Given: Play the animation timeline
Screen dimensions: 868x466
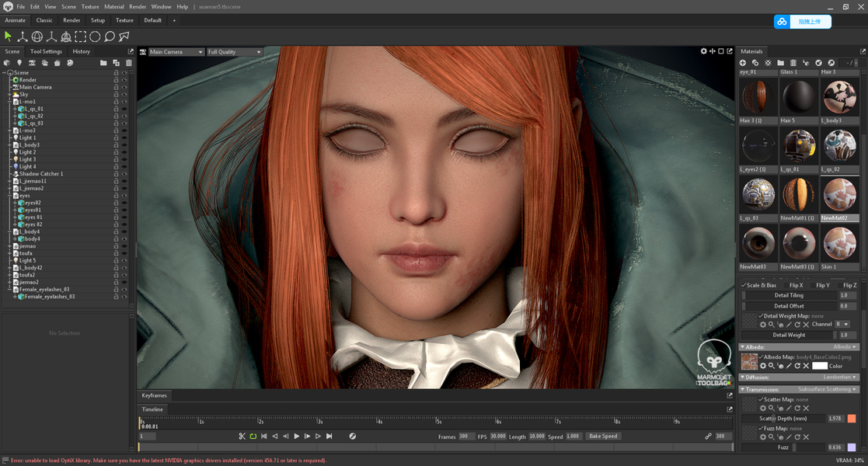Looking at the screenshot, I should click(x=297, y=436).
